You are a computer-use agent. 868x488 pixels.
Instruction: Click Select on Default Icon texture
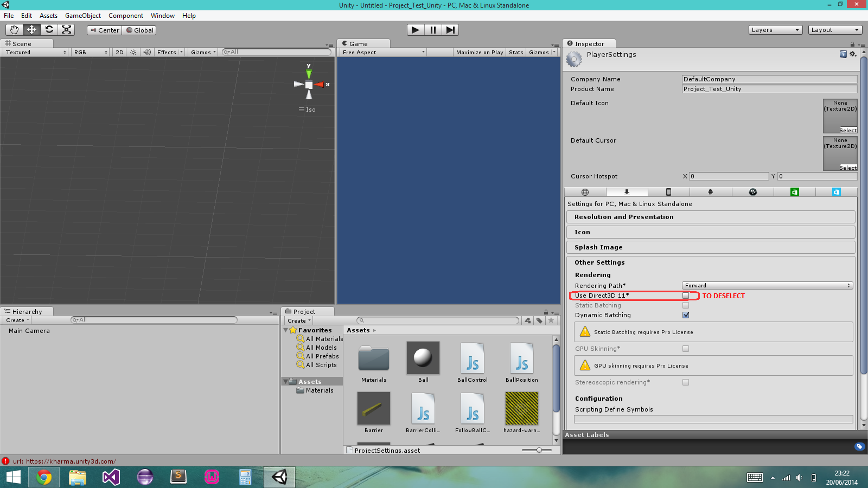(x=848, y=130)
